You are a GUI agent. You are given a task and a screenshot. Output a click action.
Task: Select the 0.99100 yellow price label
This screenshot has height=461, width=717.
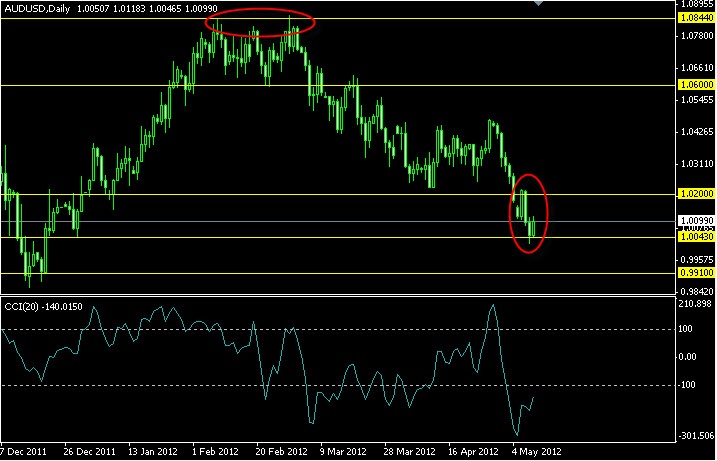pos(697,273)
